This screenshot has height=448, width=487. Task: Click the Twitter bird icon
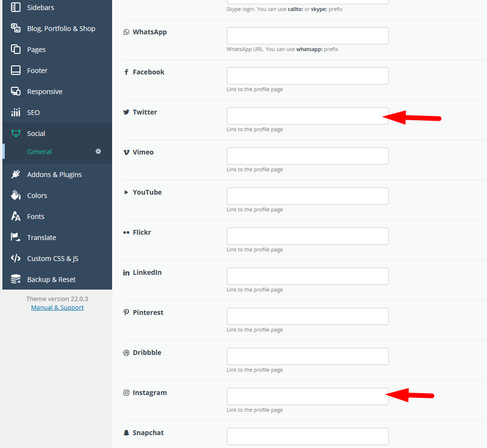126,112
